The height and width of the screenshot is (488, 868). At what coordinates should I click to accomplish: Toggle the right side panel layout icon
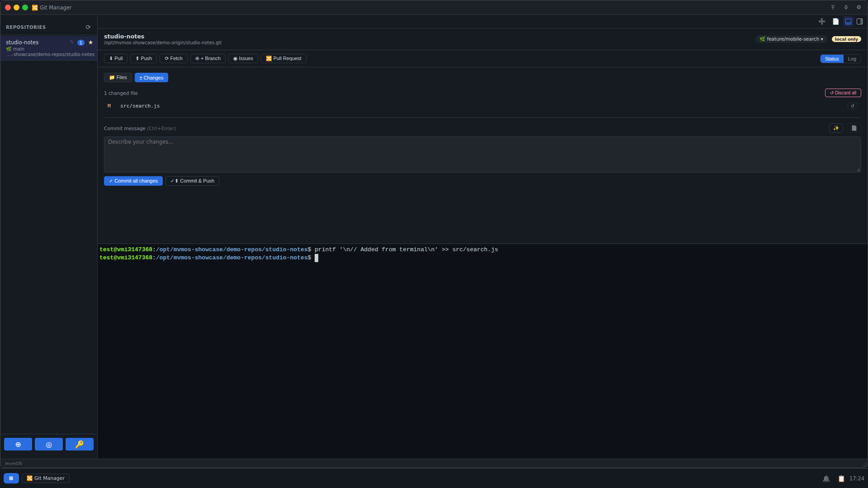pos(860,22)
